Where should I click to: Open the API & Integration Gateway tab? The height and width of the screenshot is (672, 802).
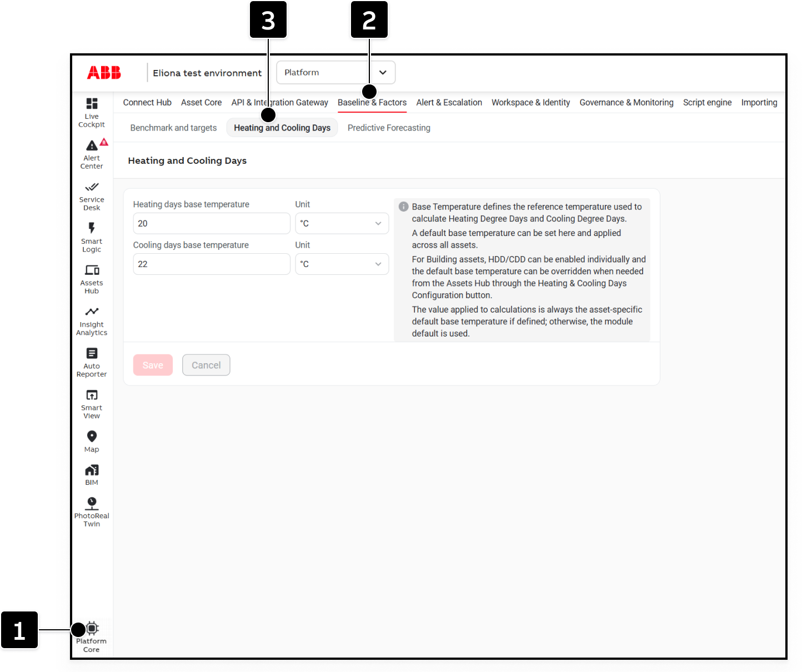(280, 102)
